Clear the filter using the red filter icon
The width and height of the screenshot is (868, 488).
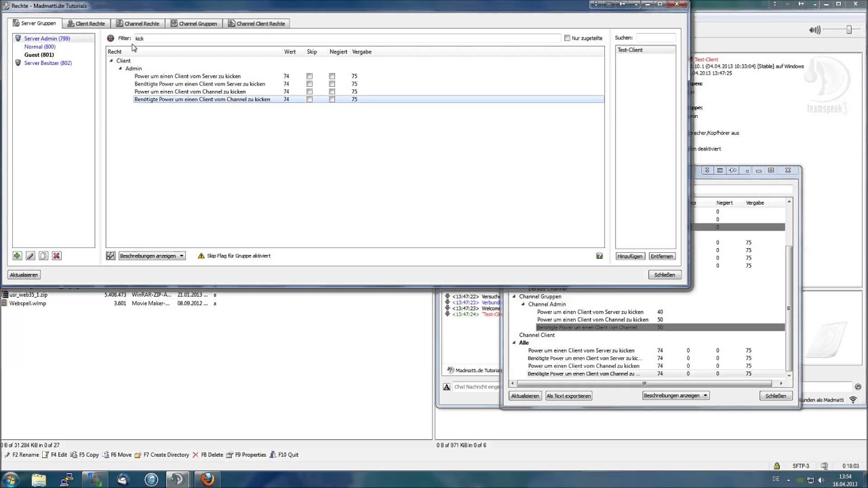[x=111, y=38]
